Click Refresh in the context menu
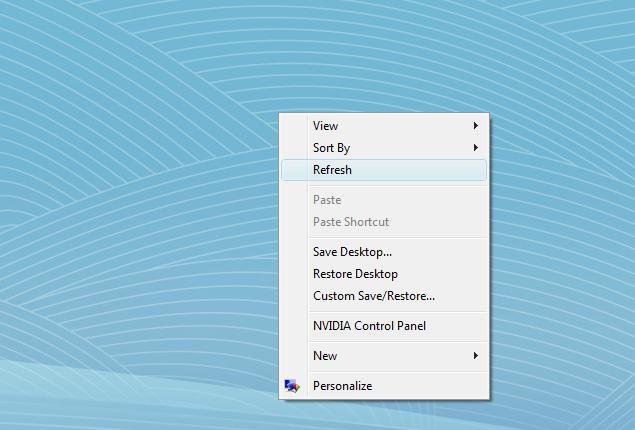The width and height of the screenshot is (635, 430). point(384,170)
